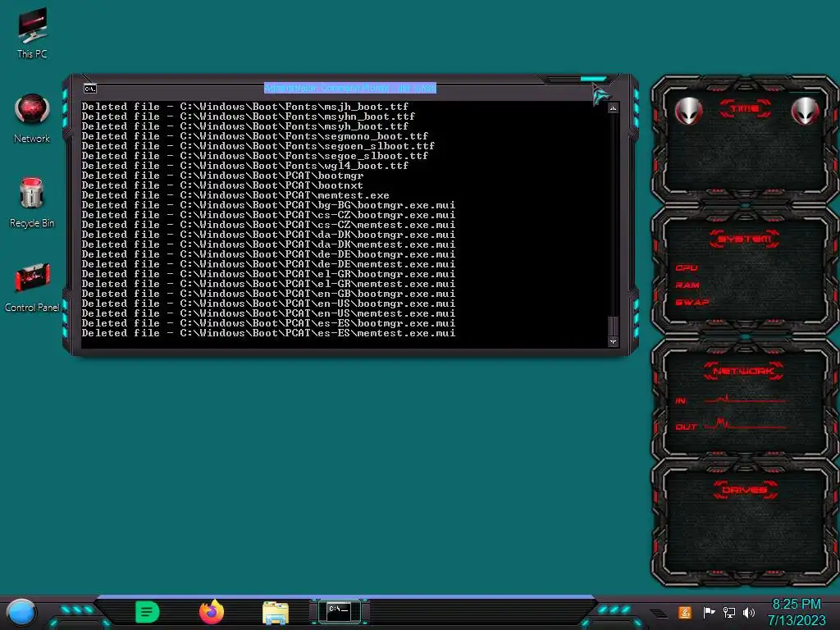Select the Network desktop icon

click(x=32, y=119)
